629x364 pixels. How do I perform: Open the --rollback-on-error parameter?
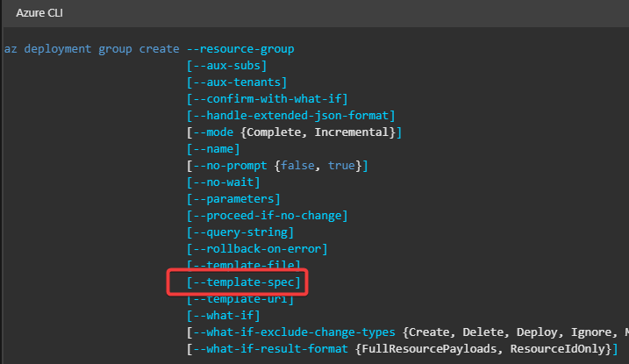point(257,249)
